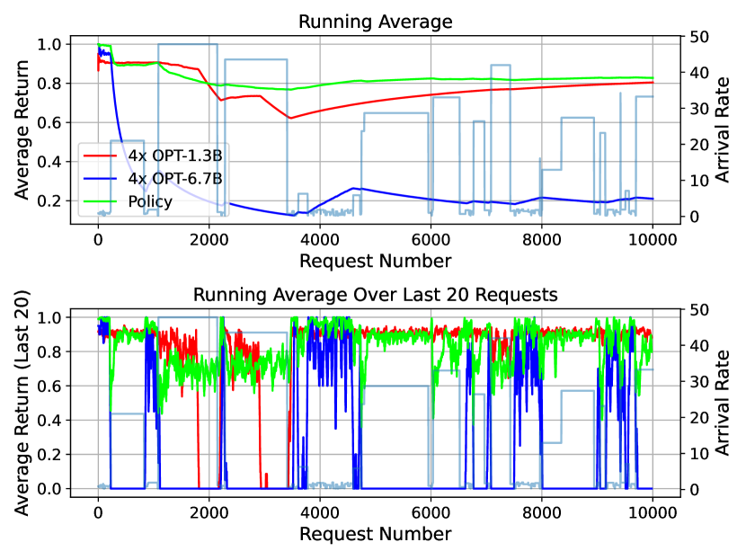The height and width of the screenshot is (560, 746).
Task: Click the 20 Arrival Rate tick in the Last 20 Requests chart
Action: [699, 418]
